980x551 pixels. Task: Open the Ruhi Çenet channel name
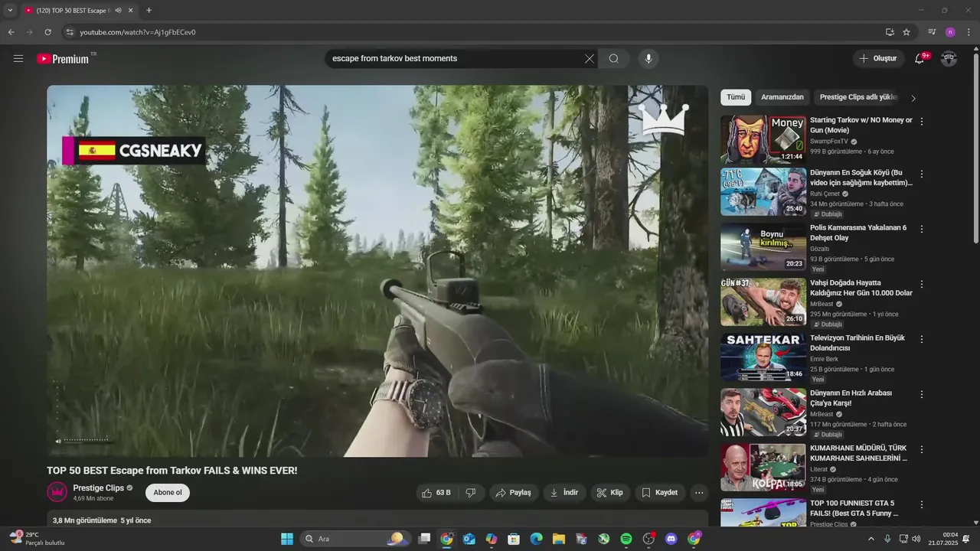[825, 194]
